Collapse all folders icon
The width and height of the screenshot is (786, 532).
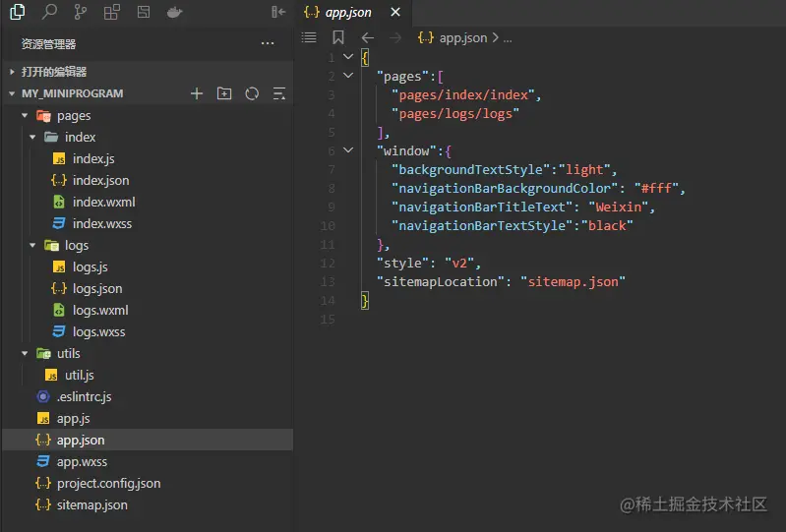pyautogui.click(x=279, y=93)
